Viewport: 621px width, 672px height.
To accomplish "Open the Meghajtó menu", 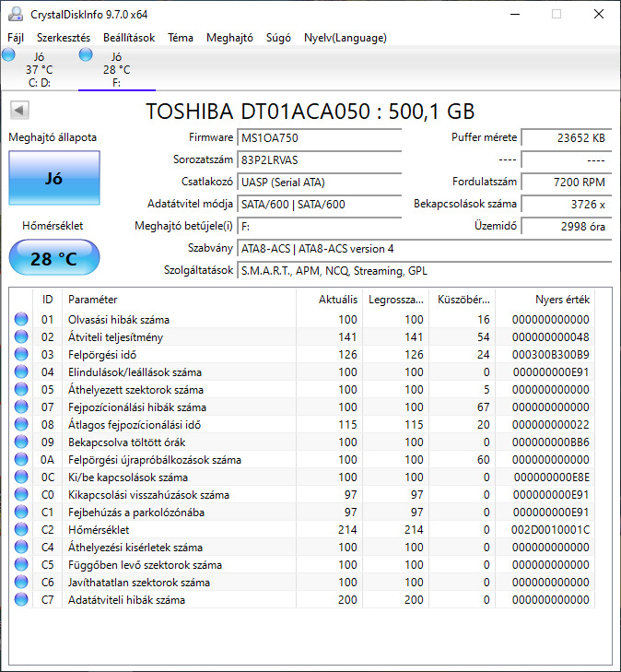I will pos(229,38).
